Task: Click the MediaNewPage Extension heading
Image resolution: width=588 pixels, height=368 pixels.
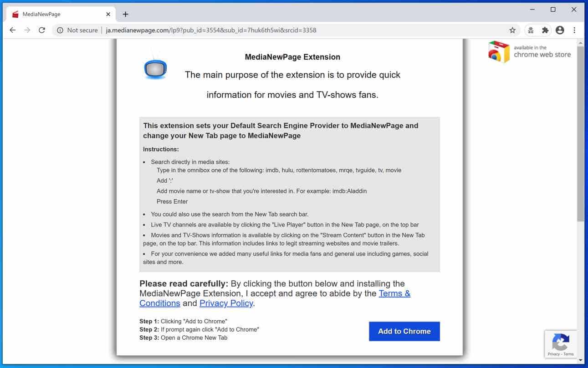Action: point(292,57)
